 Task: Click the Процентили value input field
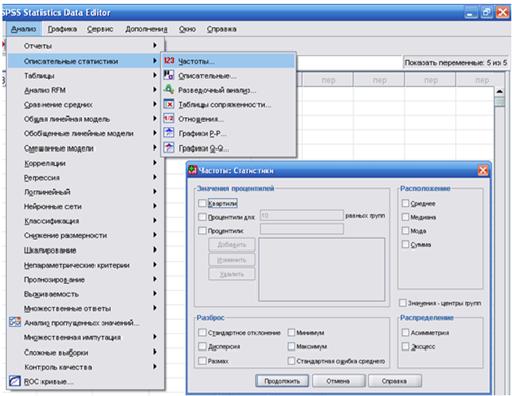tap(302, 229)
